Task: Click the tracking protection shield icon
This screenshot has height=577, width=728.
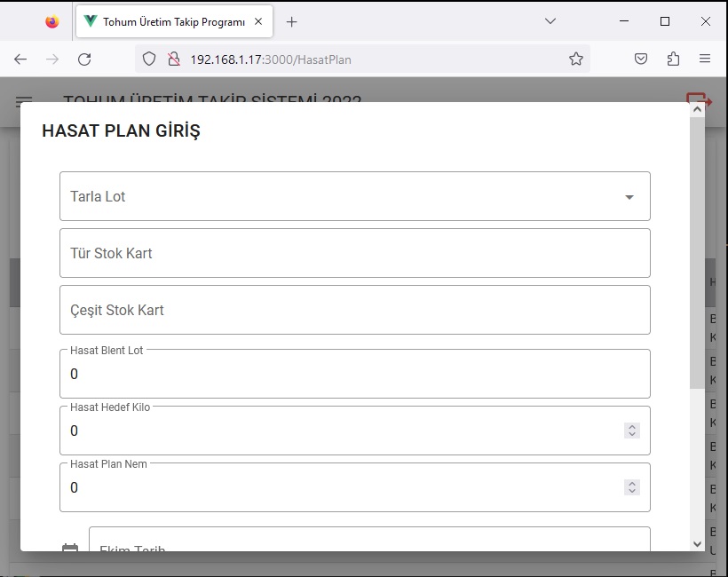Action: tap(149, 59)
